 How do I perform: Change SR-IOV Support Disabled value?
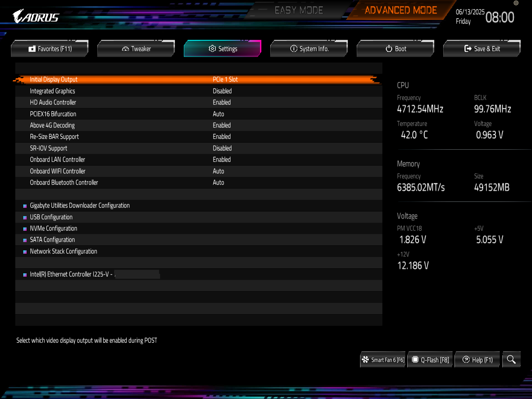click(x=222, y=148)
